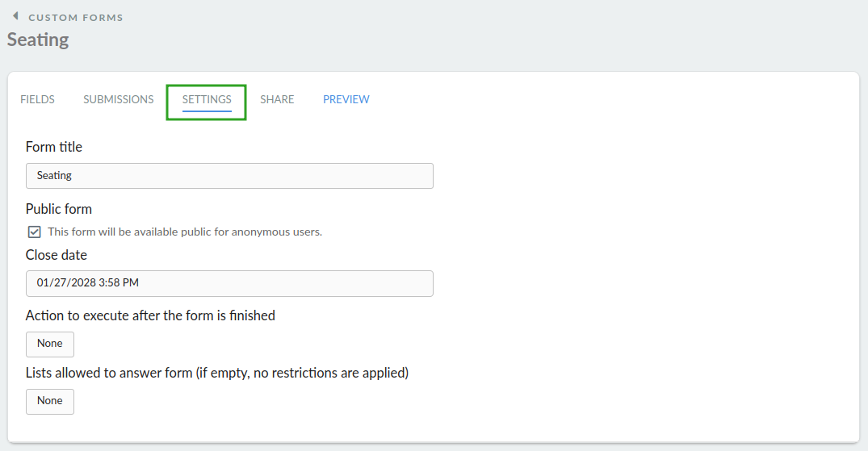The image size is (868, 451).
Task: Open the Fields tab
Action: (38, 99)
